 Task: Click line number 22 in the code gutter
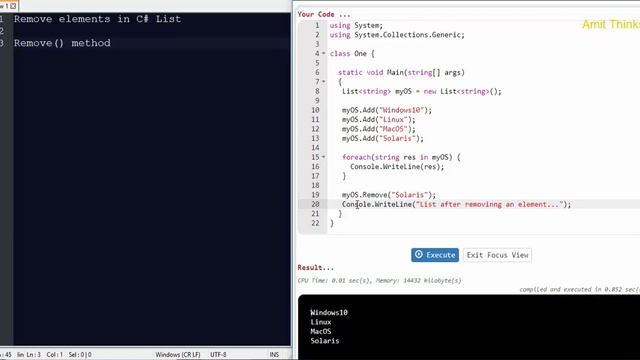[x=315, y=223]
